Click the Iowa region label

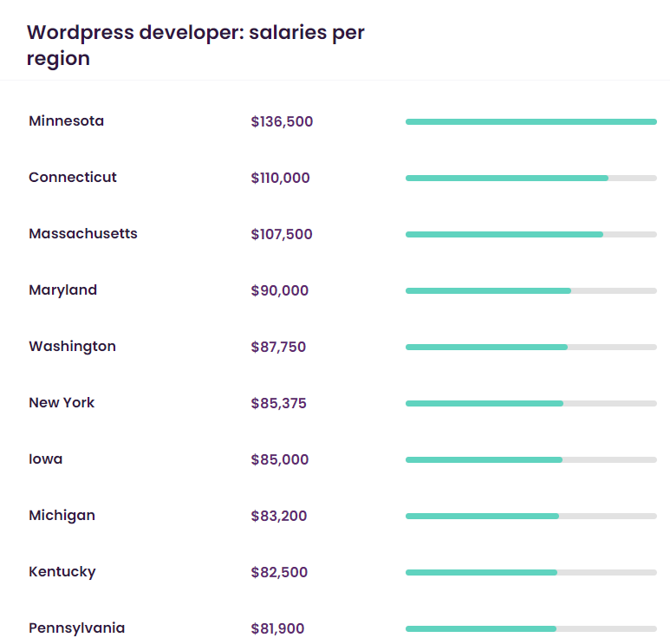(45, 459)
